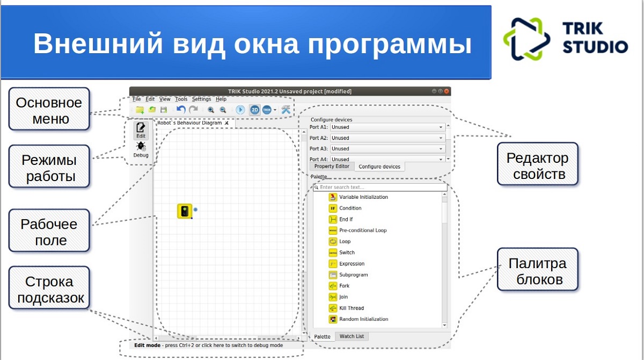644x360 pixels.
Task: Click the "Expression" palette label
Action: coord(352,264)
